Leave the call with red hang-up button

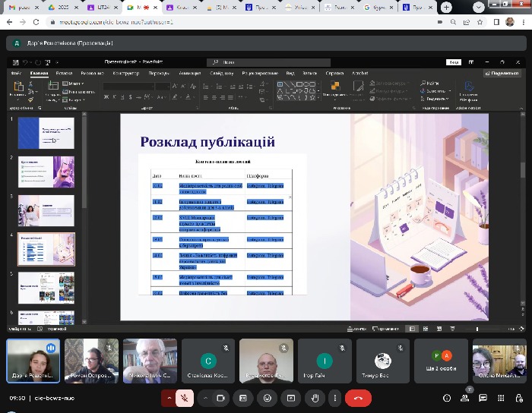[358, 398]
